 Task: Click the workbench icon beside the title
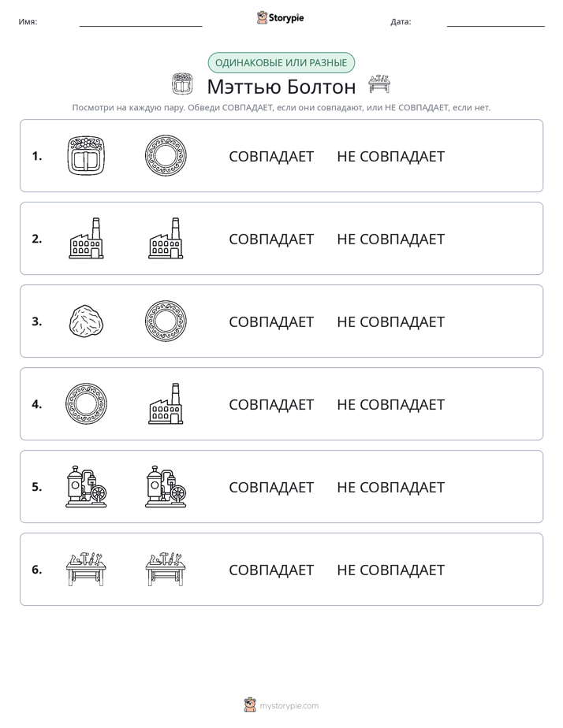379,84
